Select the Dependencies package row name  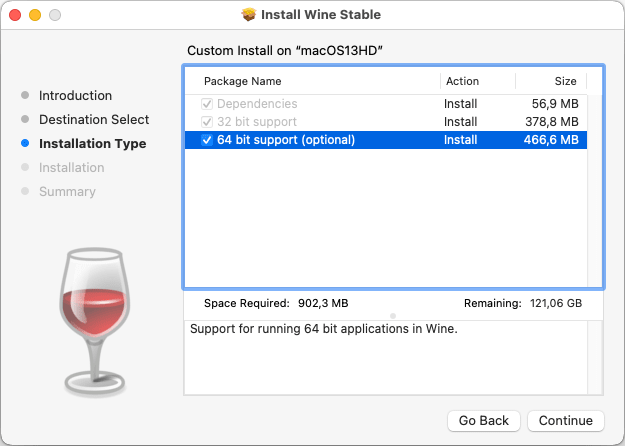[257, 104]
